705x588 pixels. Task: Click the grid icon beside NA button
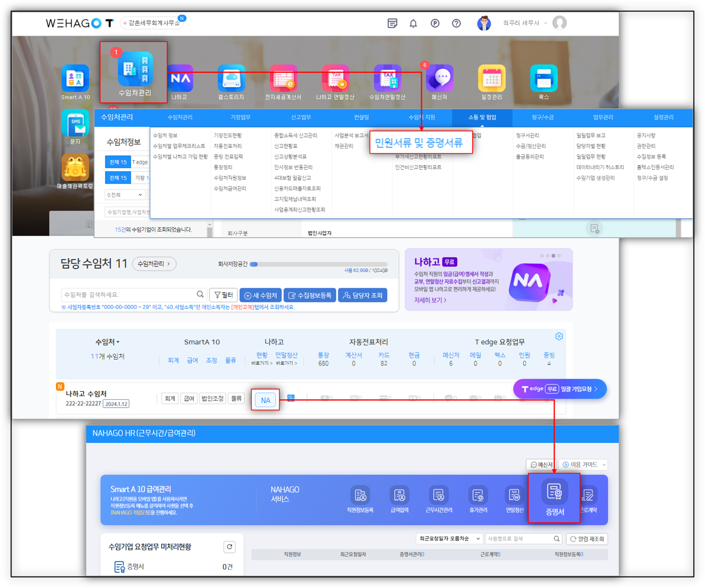click(x=291, y=398)
